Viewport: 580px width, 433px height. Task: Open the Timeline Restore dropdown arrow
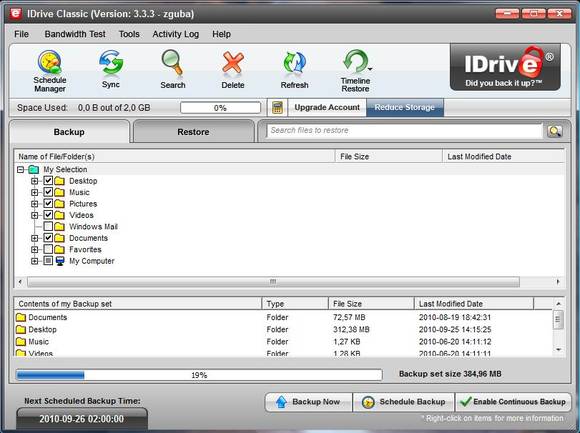pos(370,69)
